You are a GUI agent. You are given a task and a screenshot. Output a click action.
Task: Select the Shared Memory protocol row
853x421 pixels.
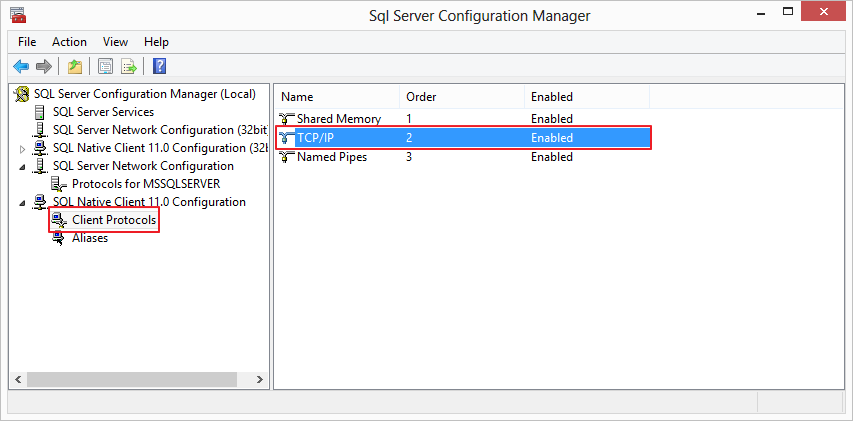click(338, 119)
